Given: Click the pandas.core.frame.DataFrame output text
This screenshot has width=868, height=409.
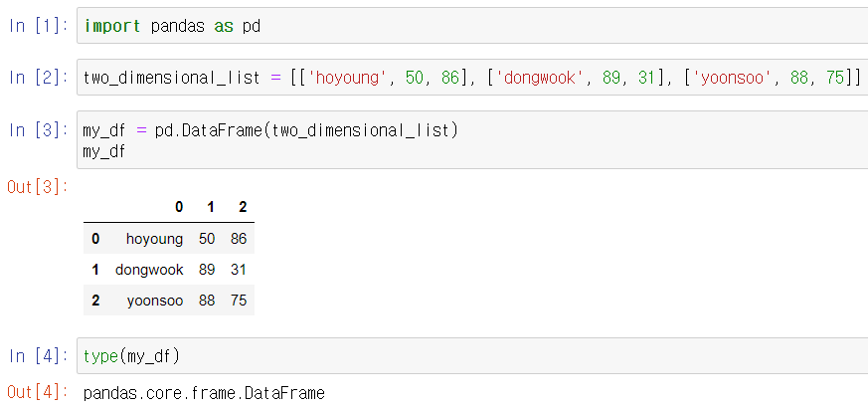Looking at the screenshot, I should (204, 393).
